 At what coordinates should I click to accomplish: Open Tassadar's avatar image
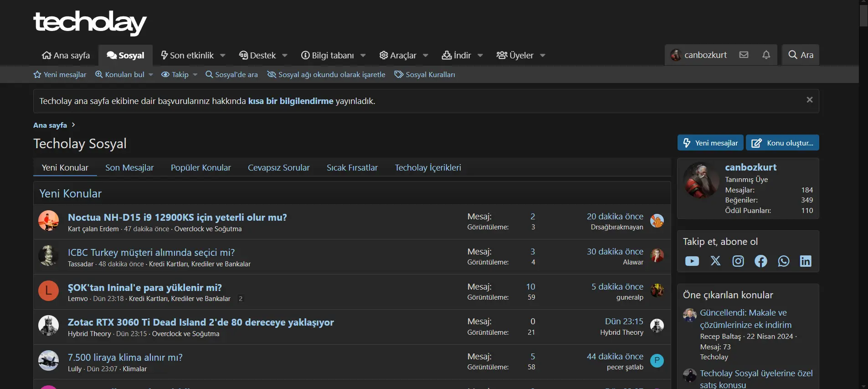click(x=48, y=256)
